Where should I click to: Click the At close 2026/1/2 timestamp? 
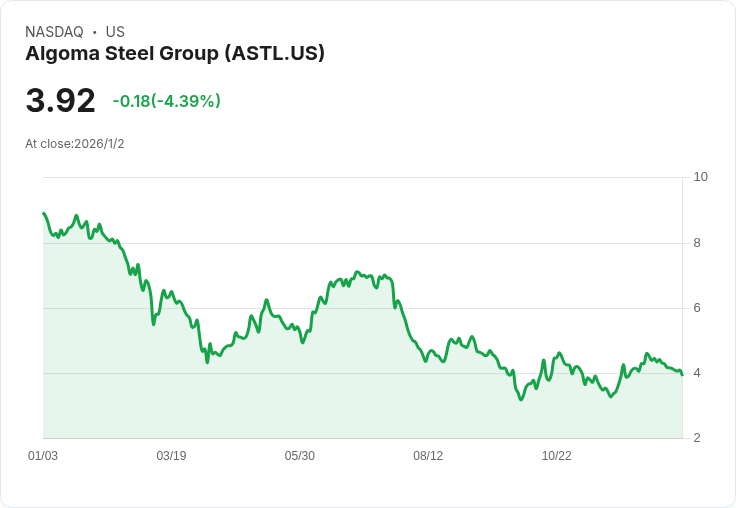(x=75, y=144)
